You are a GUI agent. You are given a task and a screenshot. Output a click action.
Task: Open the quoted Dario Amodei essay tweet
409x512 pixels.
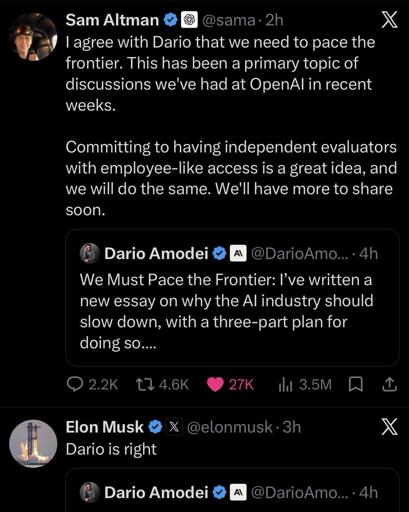tap(232, 298)
